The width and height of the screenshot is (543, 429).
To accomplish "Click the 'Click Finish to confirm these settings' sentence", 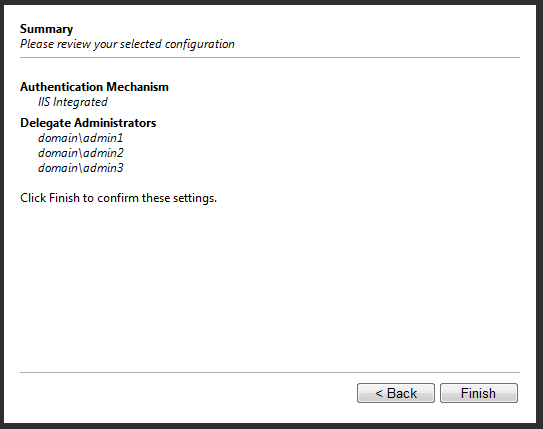I will click(x=118, y=198).
